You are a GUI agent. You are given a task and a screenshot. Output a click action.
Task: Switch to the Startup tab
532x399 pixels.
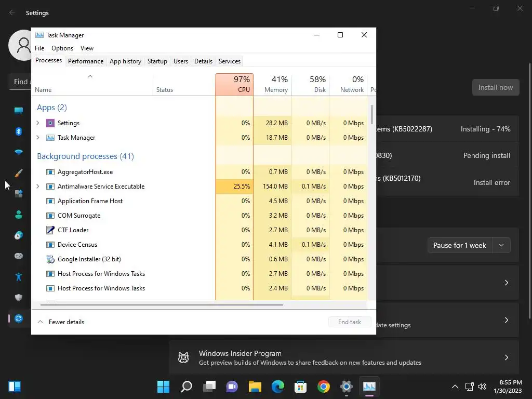[x=157, y=61]
